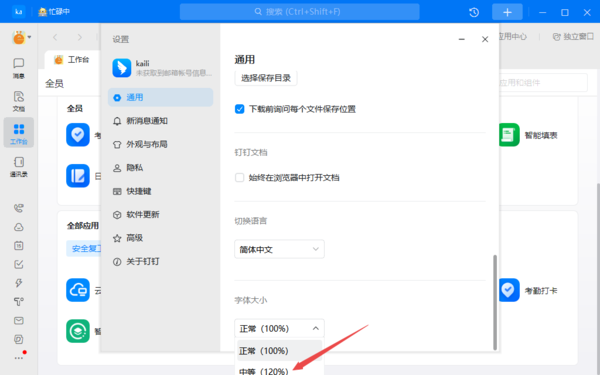The height and width of the screenshot is (375, 600).
Task: Open the 智能填表 green app icon
Action: (509, 135)
